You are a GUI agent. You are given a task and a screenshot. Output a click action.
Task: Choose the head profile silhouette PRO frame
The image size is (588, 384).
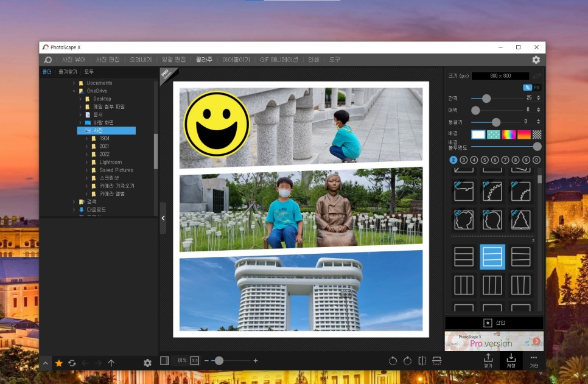point(492,220)
